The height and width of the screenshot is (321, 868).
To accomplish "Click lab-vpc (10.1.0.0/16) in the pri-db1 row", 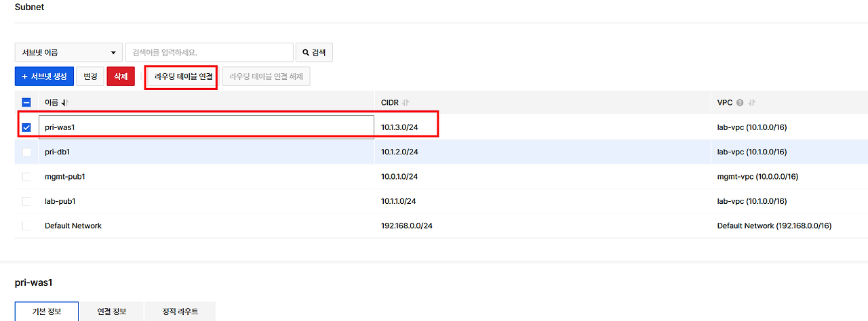I will pyautogui.click(x=752, y=152).
